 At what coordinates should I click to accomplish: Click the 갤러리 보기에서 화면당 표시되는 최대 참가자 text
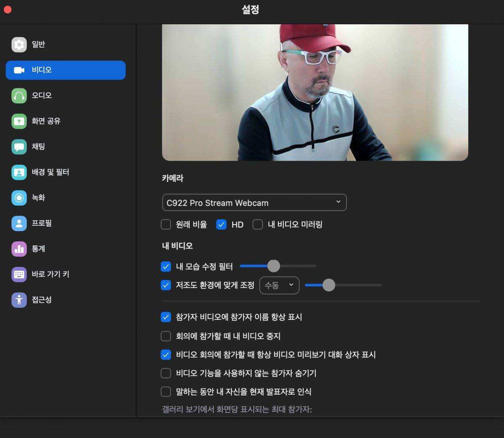point(237,409)
